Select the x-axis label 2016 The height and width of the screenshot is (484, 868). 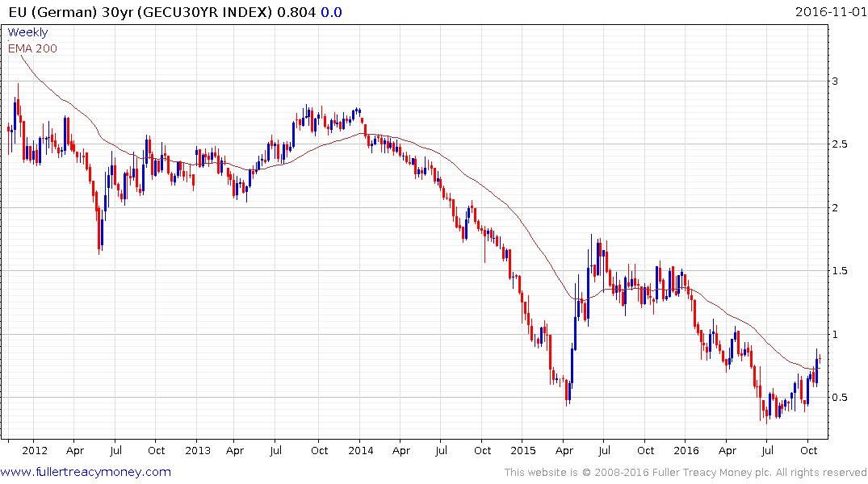686,450
